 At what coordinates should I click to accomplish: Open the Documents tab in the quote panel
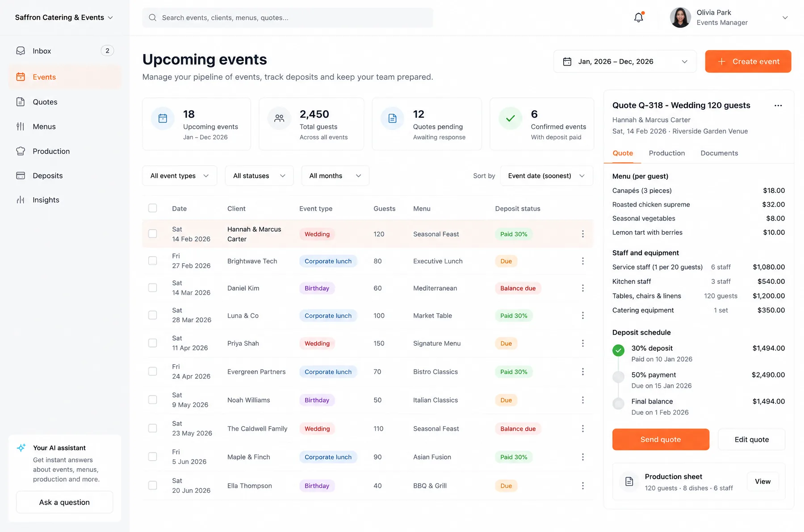click(x=719, y=153)
